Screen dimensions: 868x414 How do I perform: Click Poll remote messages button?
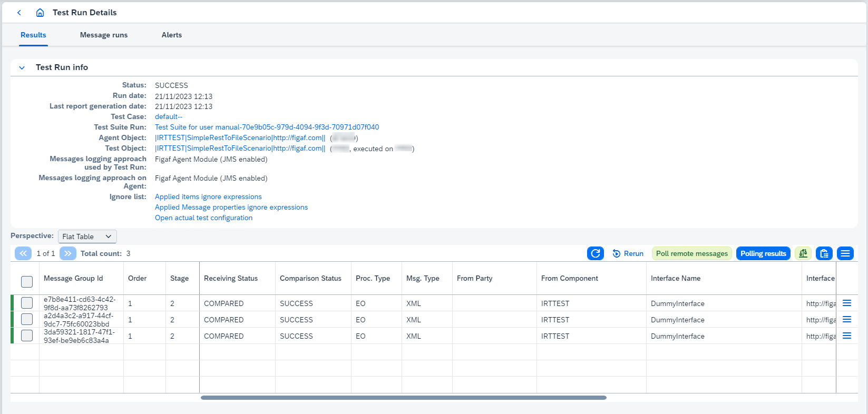[692, 253]
